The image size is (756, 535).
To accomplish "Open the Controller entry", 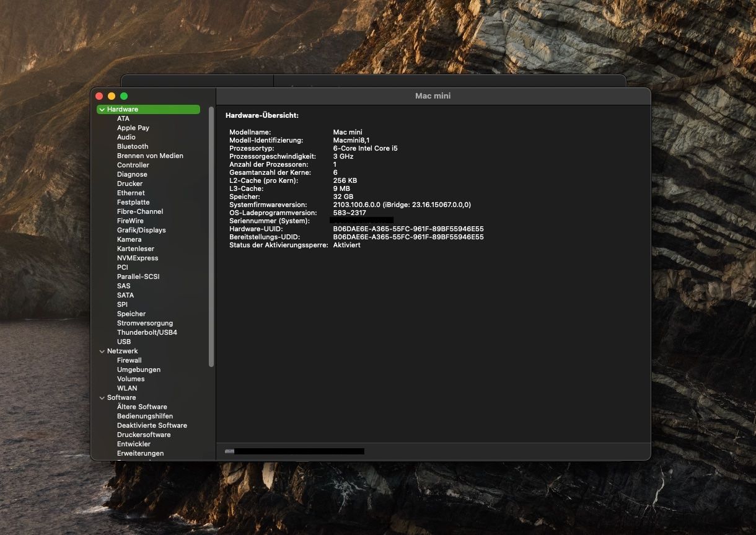I will [x=133, y=165].
